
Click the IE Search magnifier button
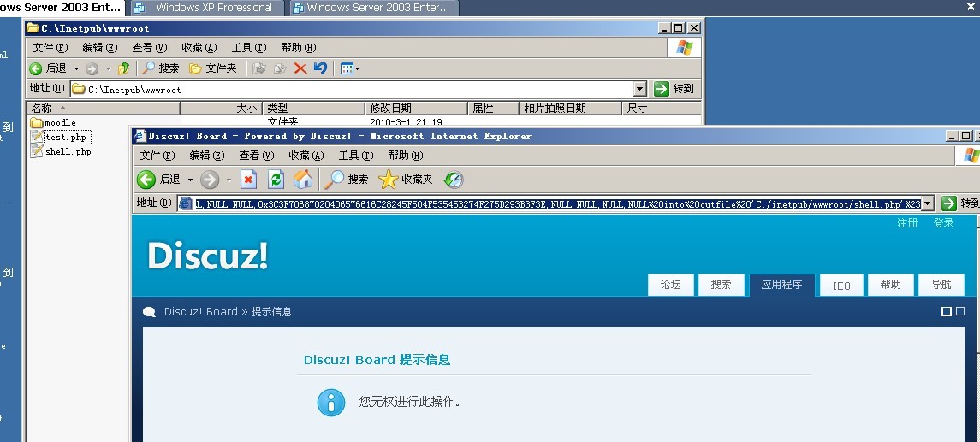(x=347, y=180)
